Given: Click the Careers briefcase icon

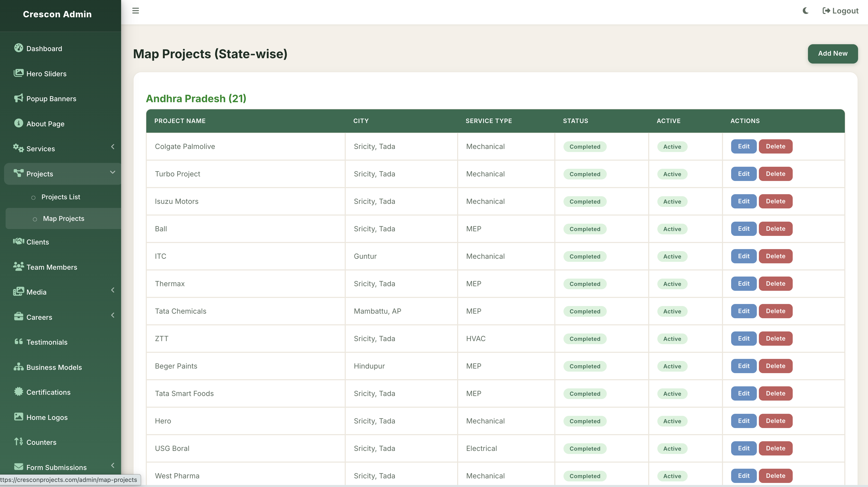Looking at the screenshot, I should pyautogui.click(x=19, y=317).
